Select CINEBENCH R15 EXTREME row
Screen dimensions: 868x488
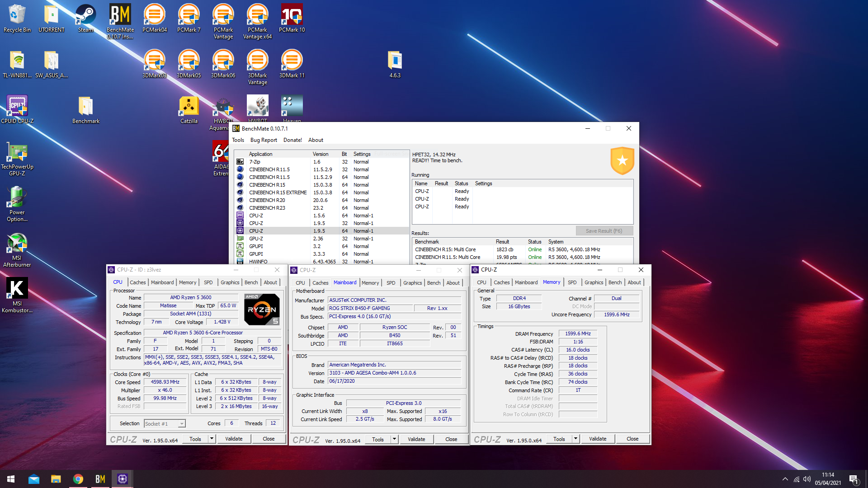[322, 192]
